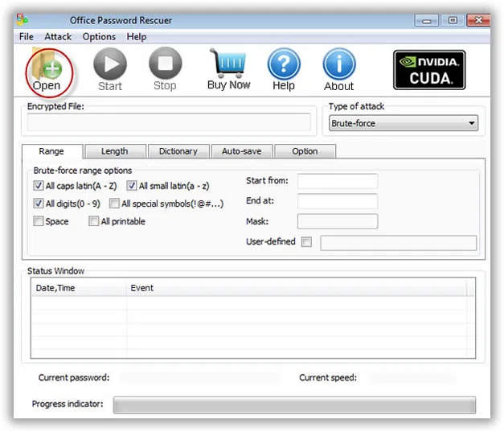The width and height of the screenshot is (504, 432).
Task: Click the Encrypted File path field
Action: [x=169, y=122]
